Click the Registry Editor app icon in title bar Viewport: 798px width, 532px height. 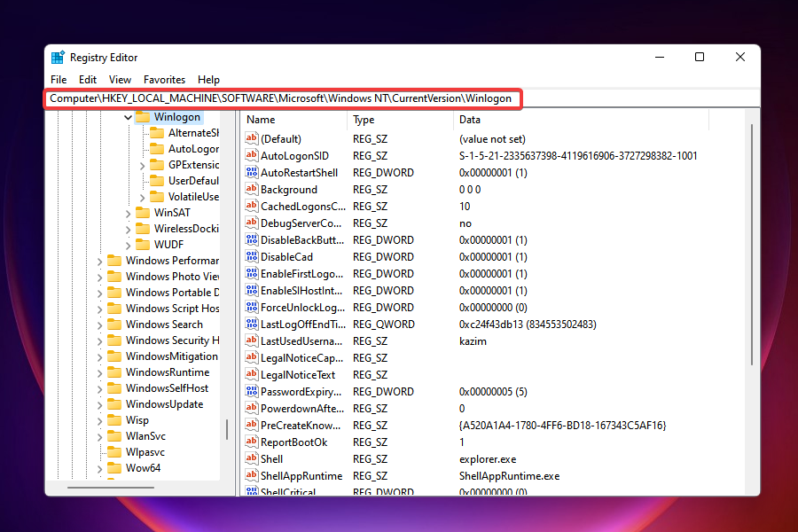pos(58,58)
